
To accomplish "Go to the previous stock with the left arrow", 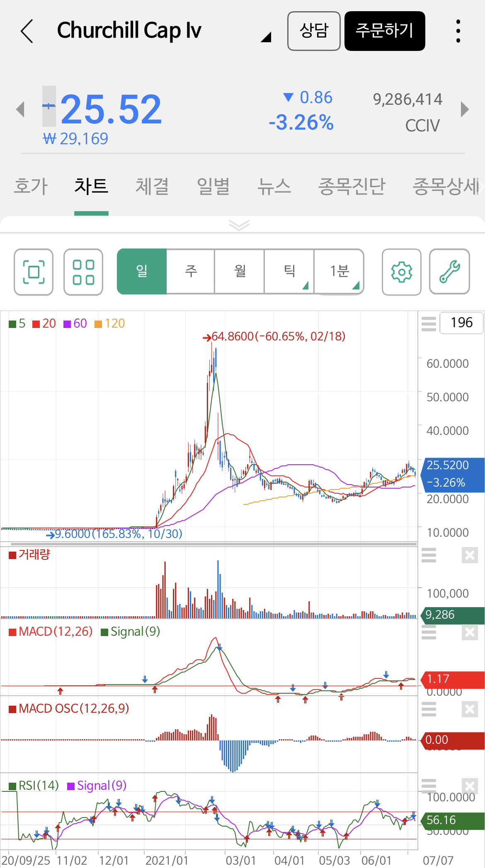I will tap(20, 109).
